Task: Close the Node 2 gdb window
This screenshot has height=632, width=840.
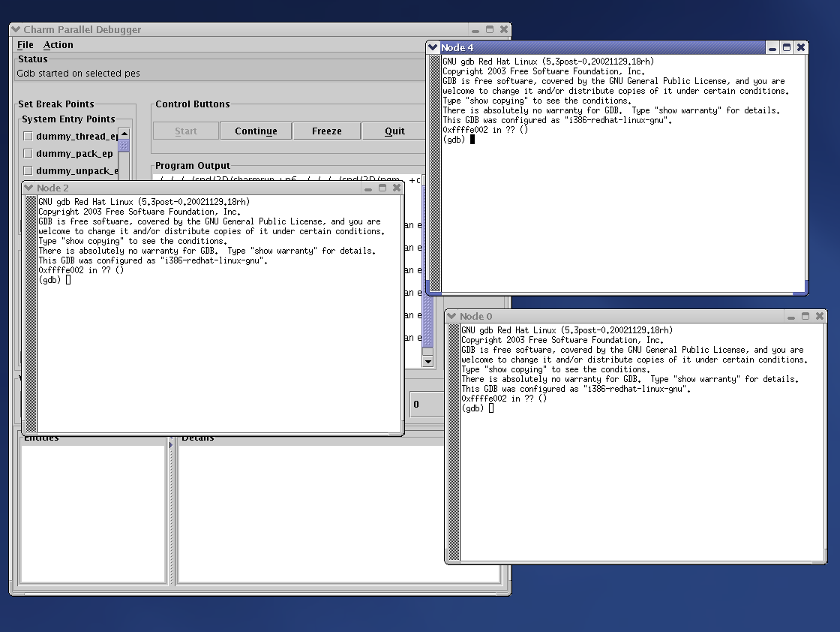Action: point(397,188)
